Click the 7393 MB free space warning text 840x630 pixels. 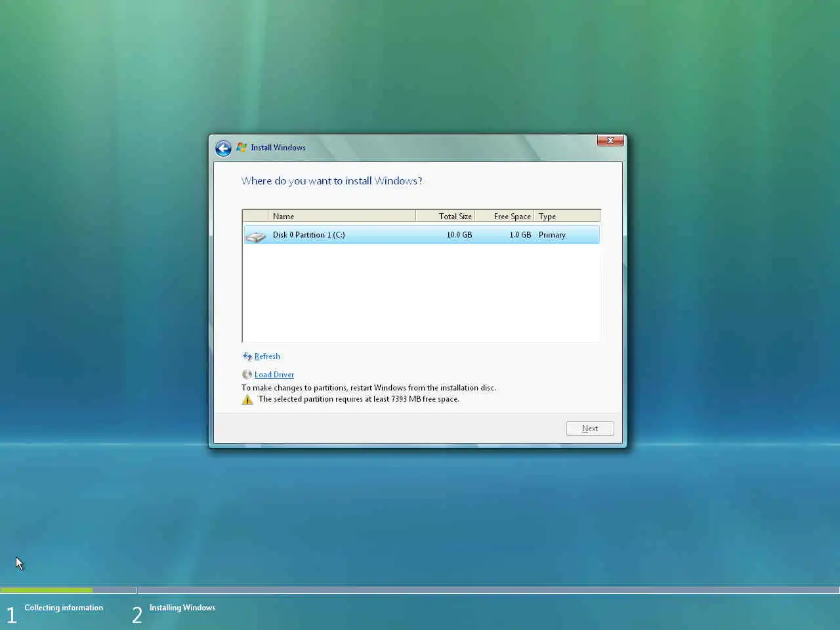pyautogui.click(x=359, y=399)
